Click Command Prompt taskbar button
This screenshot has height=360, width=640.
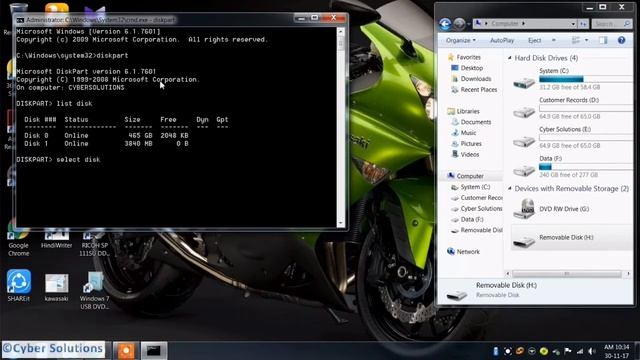click(x=153, y=351)
